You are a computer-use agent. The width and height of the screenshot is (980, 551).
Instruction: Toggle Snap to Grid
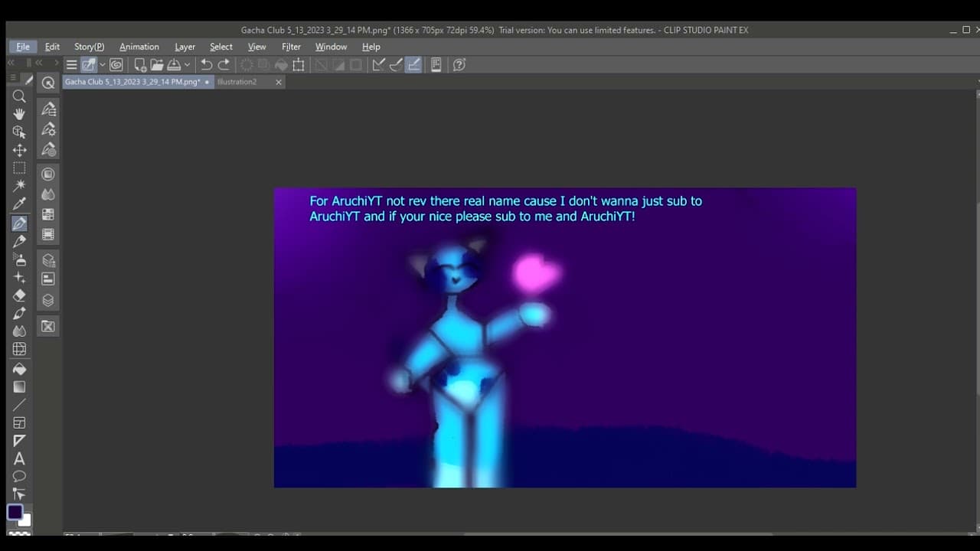tap(413, 65)
